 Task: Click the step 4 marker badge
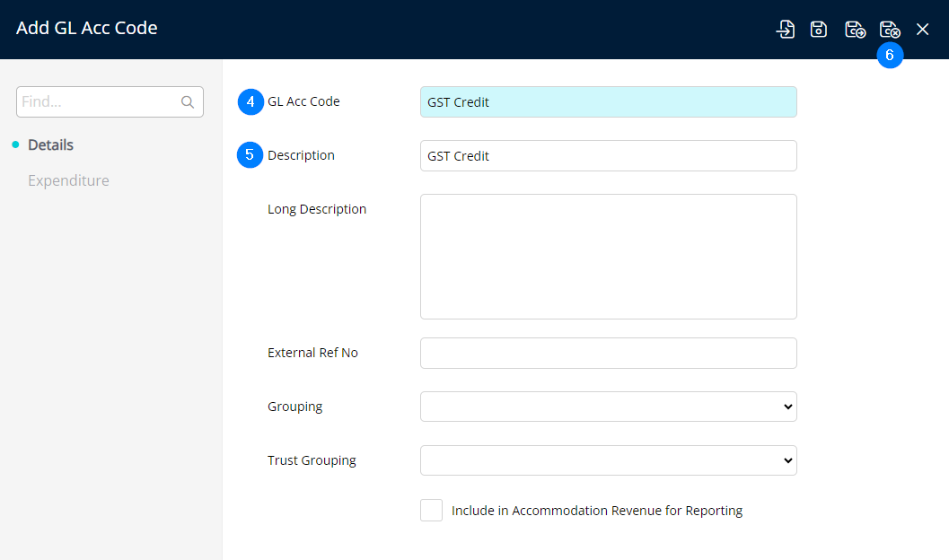[250, 101]
